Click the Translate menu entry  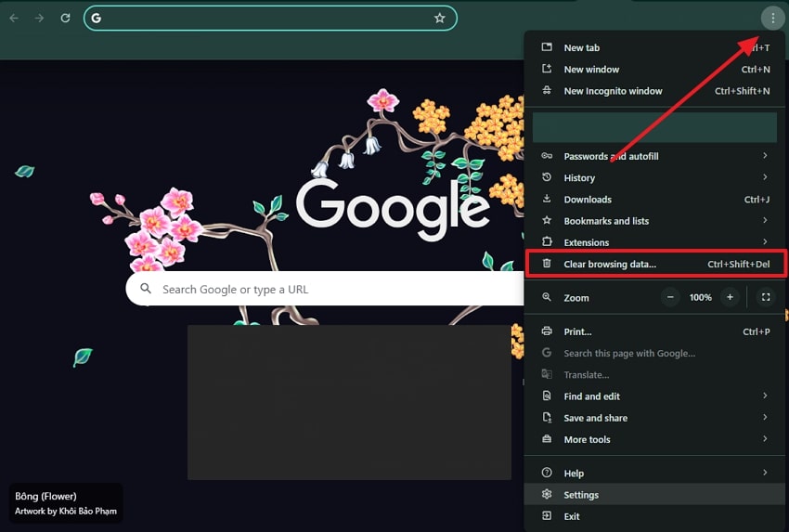(654, 375)
